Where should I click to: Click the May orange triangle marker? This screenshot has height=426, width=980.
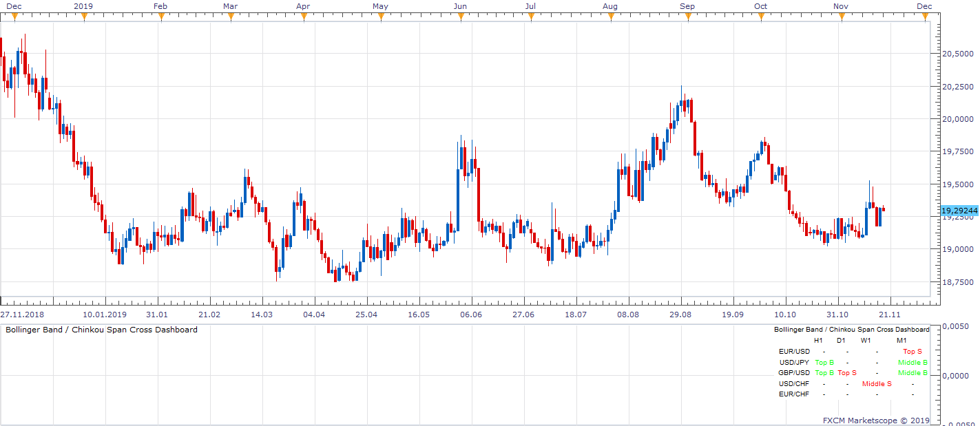[381, 17]
